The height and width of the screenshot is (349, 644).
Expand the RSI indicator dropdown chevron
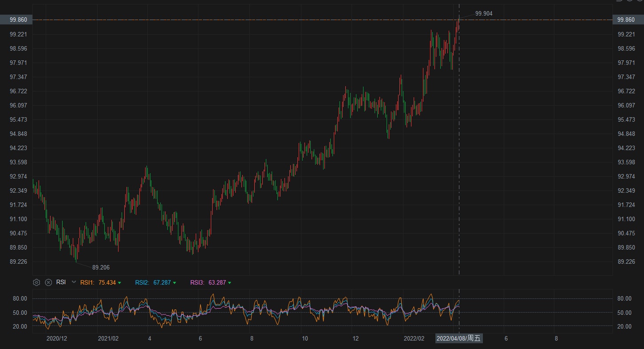point(74,282)
